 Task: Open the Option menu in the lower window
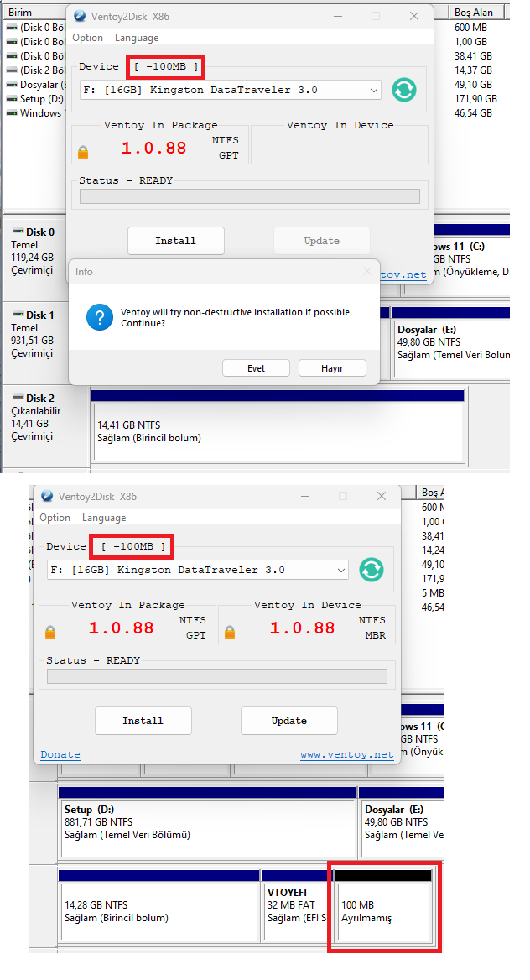coord(55,518)
